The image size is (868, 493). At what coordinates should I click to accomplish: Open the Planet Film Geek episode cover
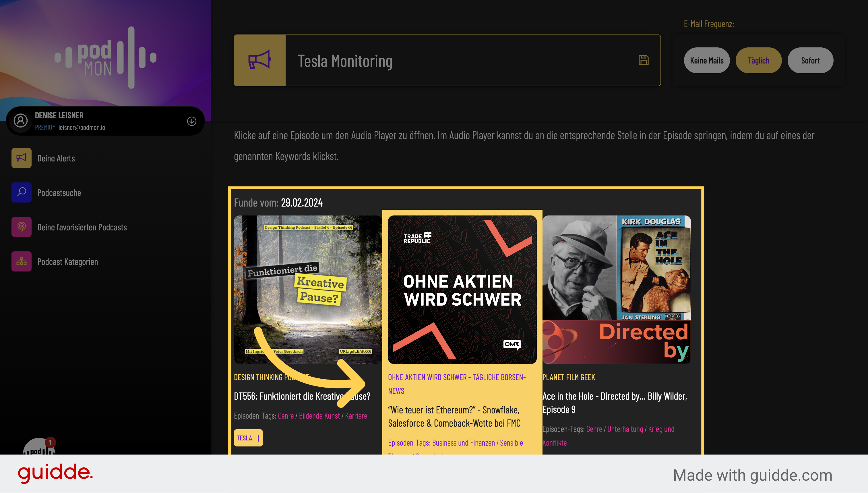click(616, 290)
